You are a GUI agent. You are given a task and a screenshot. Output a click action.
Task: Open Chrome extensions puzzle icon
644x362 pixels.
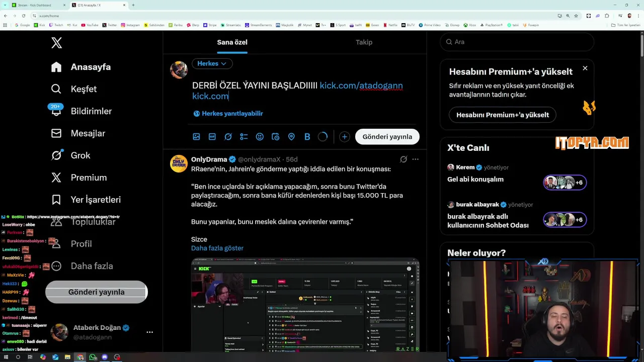pyautogui.click(x=607, y=16)
